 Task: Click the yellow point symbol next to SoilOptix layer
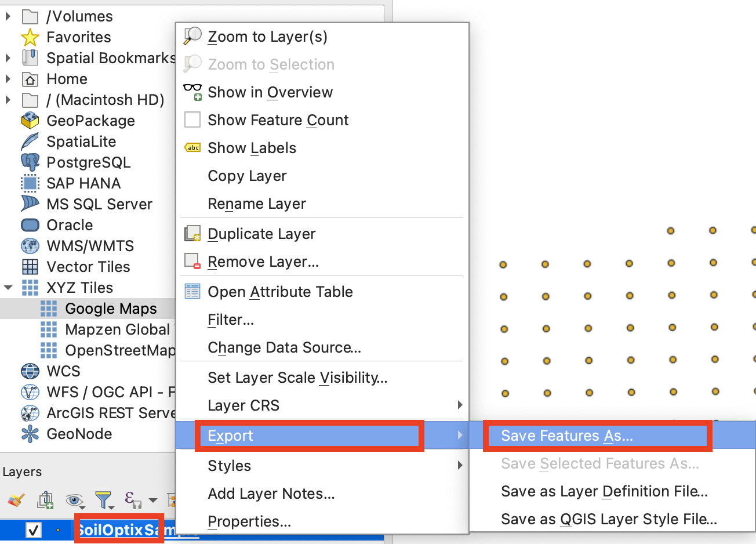pyautogui.click(x=57, y=530)
